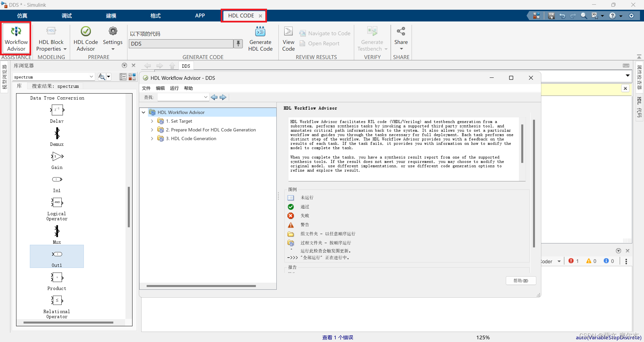Expand the top toolbar options circle button

coord(631,16)
